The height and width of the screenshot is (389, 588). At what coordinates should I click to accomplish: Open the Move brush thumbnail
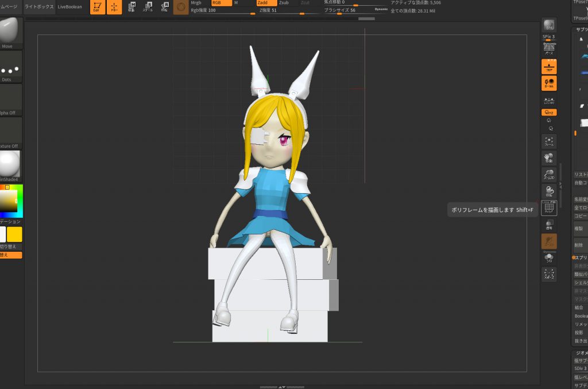tap(10, 33)
